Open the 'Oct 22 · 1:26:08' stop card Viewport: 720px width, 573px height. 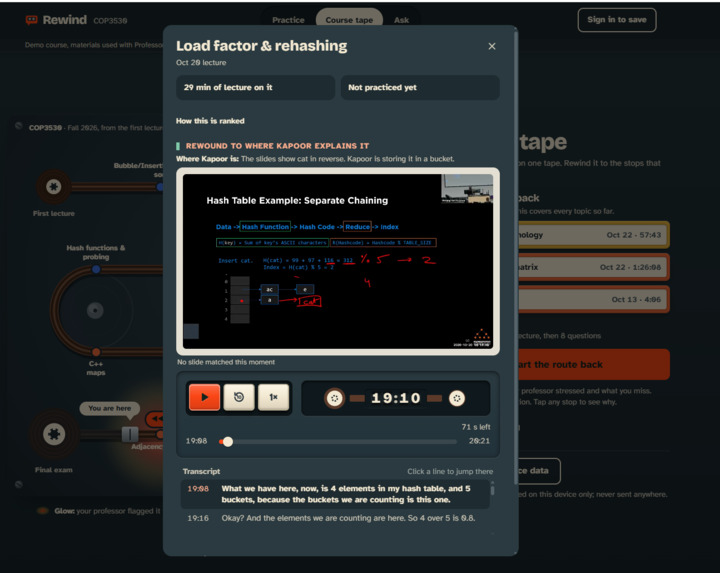593,267
